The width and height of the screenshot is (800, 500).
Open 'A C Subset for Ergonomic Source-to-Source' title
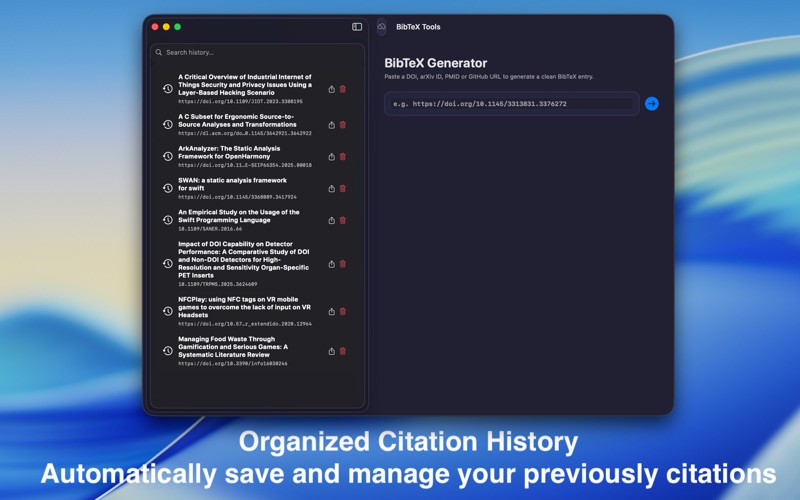[x=237, y=120]
